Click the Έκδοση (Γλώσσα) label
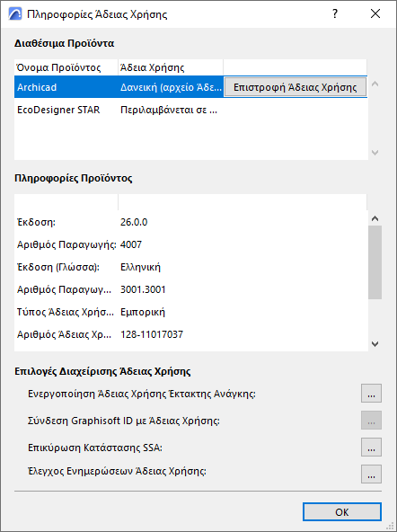397x532 pixels. pos(58,267)
